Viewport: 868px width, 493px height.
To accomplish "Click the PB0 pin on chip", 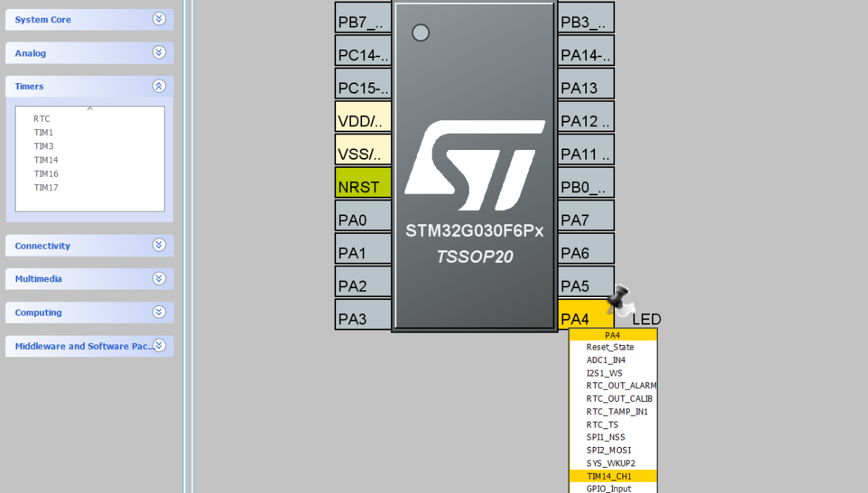I will 585,183.
